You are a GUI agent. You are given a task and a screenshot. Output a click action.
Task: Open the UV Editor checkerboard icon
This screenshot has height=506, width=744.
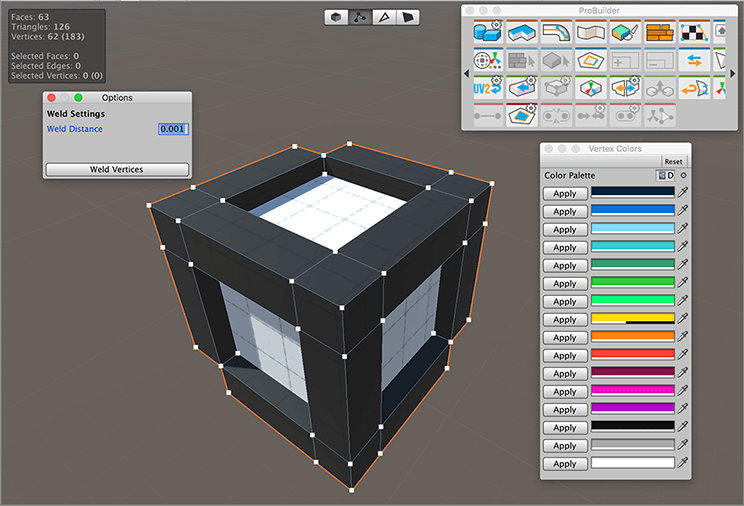coord(694,33)
